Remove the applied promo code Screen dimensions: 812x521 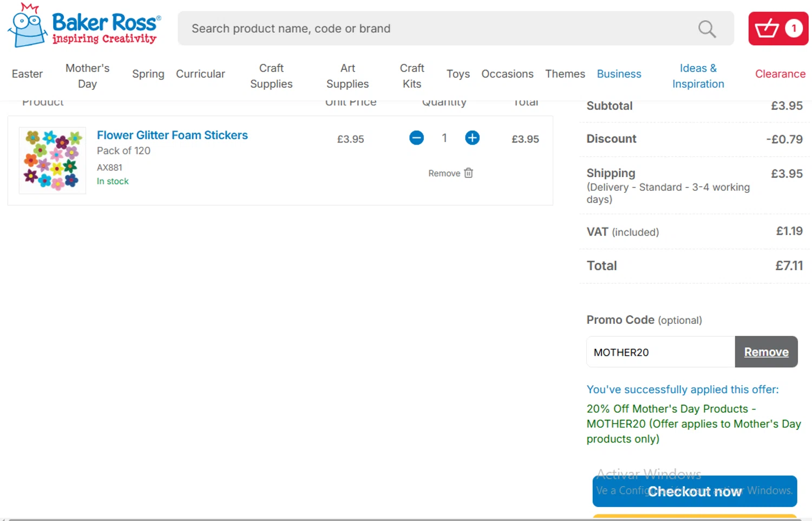point(766,352)
